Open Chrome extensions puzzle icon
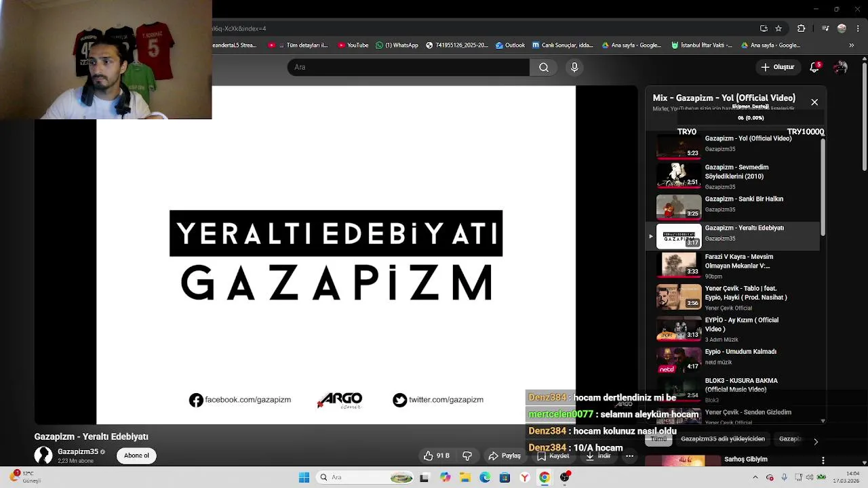 pos(801,28)
